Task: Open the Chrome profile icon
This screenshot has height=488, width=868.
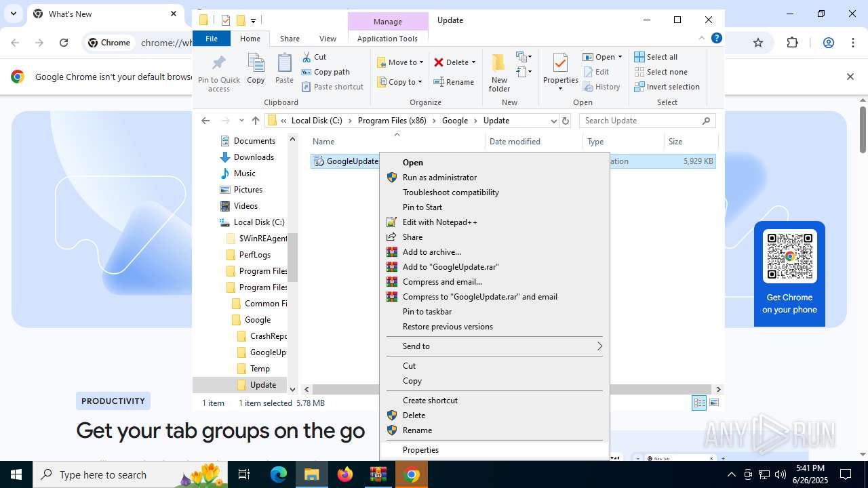Action: coord(828,43)
